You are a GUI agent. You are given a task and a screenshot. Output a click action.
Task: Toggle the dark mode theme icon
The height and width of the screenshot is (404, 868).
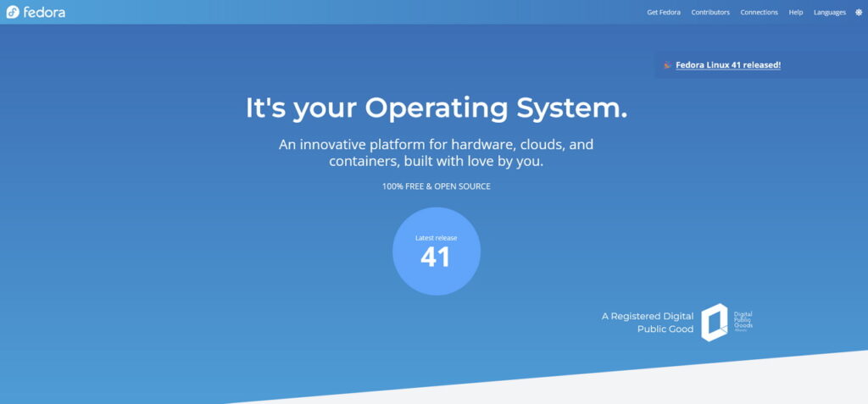[x=859, y=12]
